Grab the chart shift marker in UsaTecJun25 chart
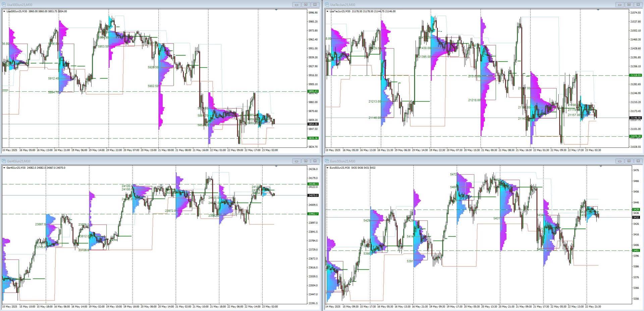Screen dimensions: 644x311 pyautogui.click(x=598, y=10)
